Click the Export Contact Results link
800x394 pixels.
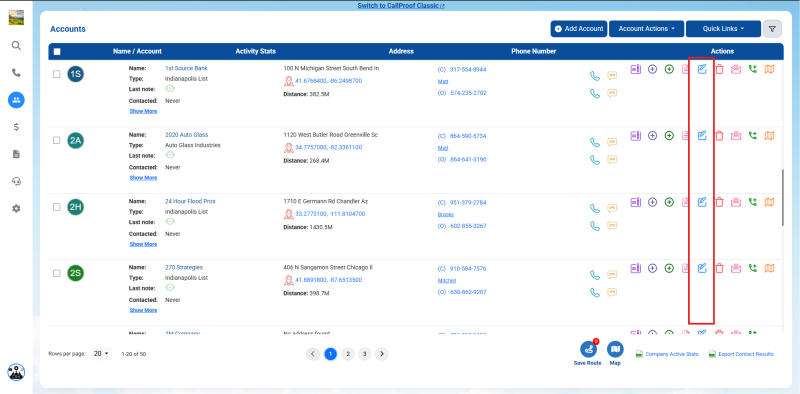(741, 354)
